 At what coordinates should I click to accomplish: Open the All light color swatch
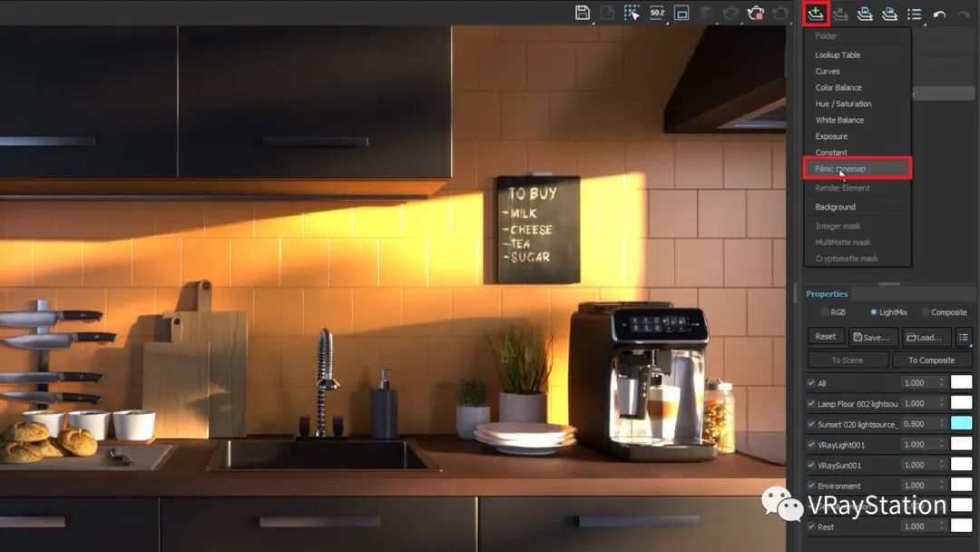pyautogui.click(x=961, y=382)
